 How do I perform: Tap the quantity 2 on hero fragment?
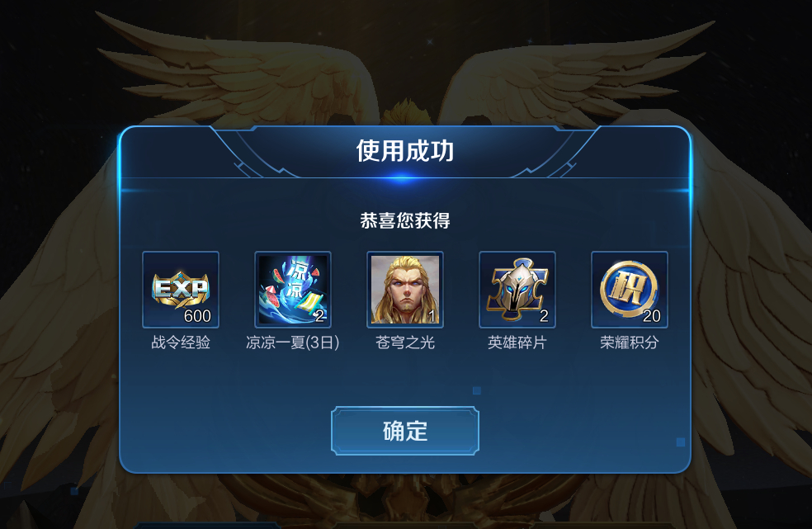(544, 316)
